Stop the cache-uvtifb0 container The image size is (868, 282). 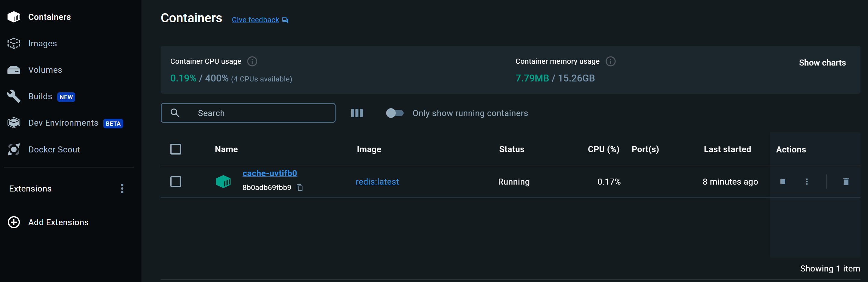783,182
